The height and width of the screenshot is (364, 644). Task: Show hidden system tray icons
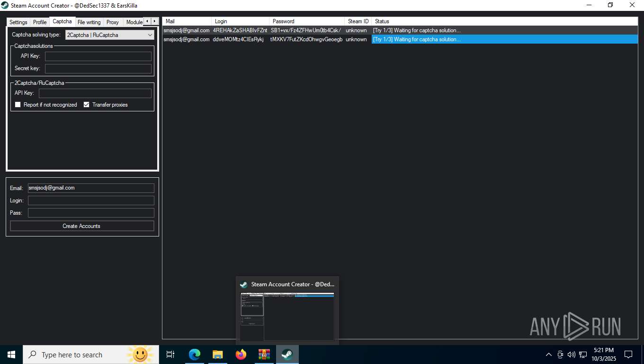pyautogui.click(x=549, y=355)
